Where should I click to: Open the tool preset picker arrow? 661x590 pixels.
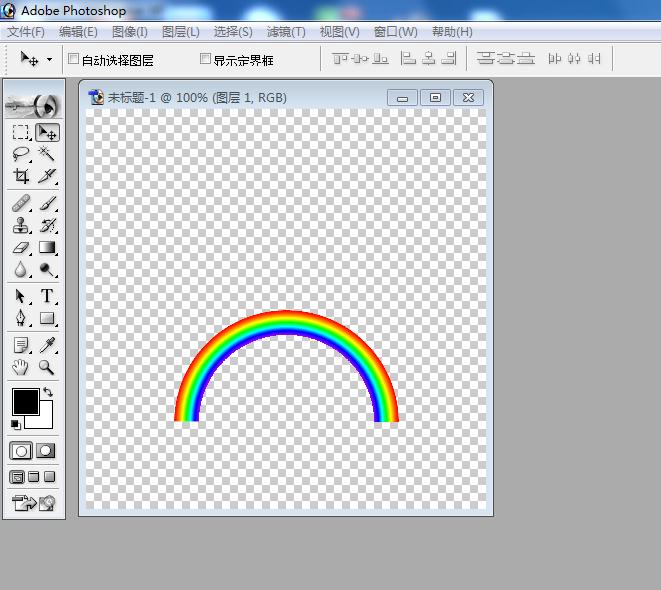pyautogui.click(x=49, y=59)
